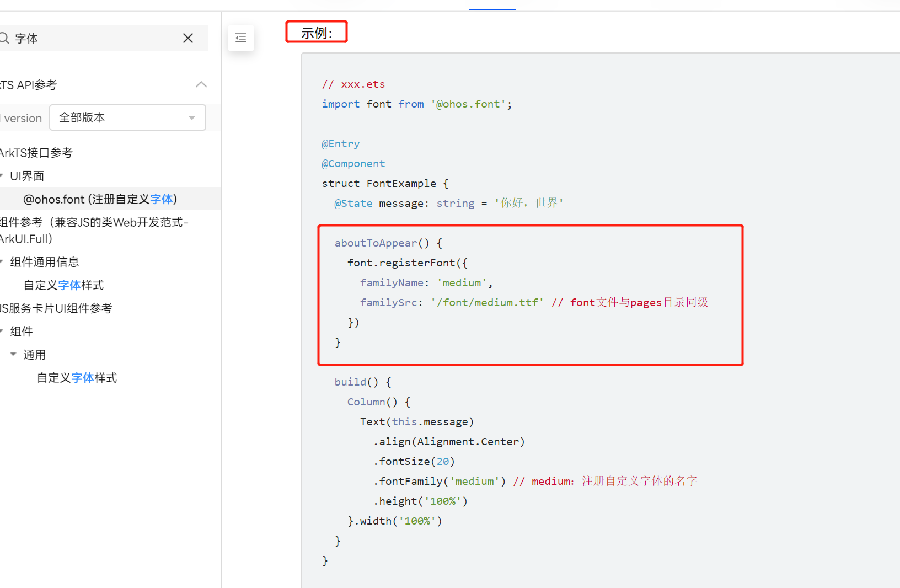Collapse the sidebar with the menu-fold icon
Screen dimensions: 900x588
[x=241, y=38]
